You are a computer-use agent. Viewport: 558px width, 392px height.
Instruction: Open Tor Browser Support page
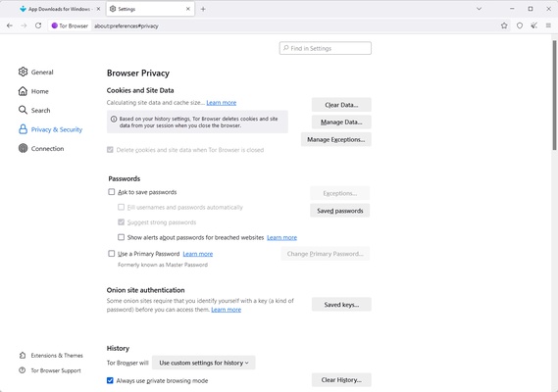coord(50,370)
